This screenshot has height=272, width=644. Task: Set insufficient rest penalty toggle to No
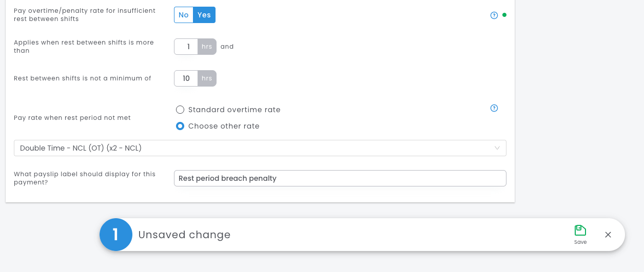(x=184, y=15)
